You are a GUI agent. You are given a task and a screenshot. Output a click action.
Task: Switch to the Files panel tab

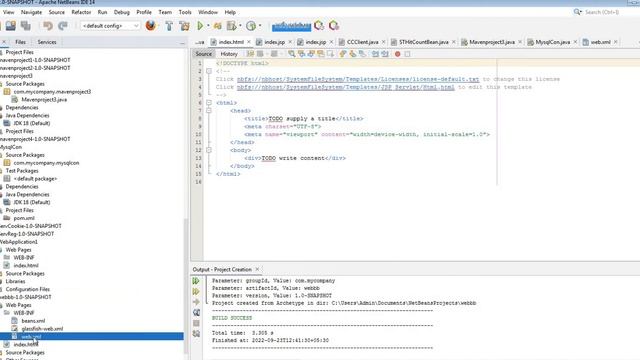click(20, 42)
